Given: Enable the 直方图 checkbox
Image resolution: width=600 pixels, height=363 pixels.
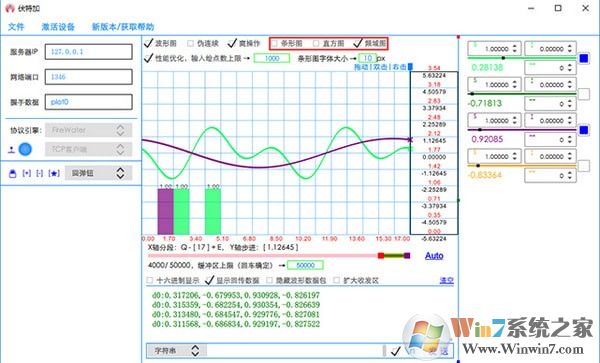Looking at the screenshot, I should [x=316, y=44].
